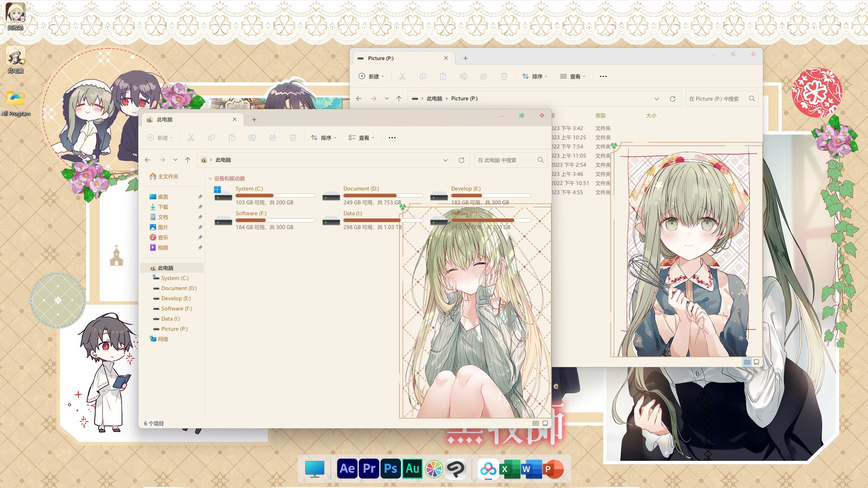Screen dimensions: 868x488
Task: Open 网络 in the sidebar
Action: 159,339
